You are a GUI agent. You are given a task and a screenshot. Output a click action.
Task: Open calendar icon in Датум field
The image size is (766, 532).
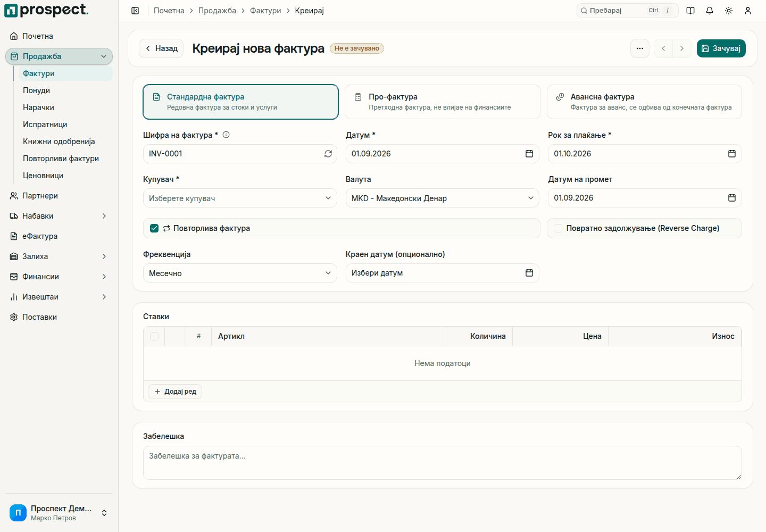pos(529,154)
